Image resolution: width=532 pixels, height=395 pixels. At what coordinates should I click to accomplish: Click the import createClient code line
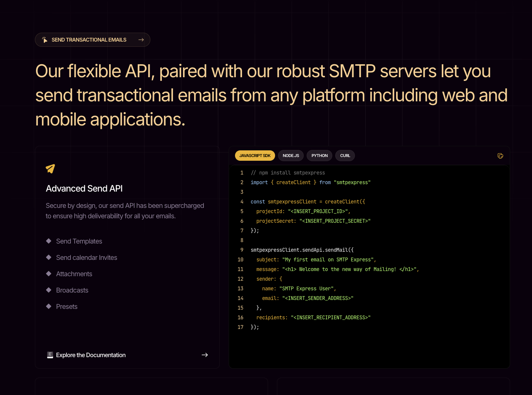click(x=311, y=182)
